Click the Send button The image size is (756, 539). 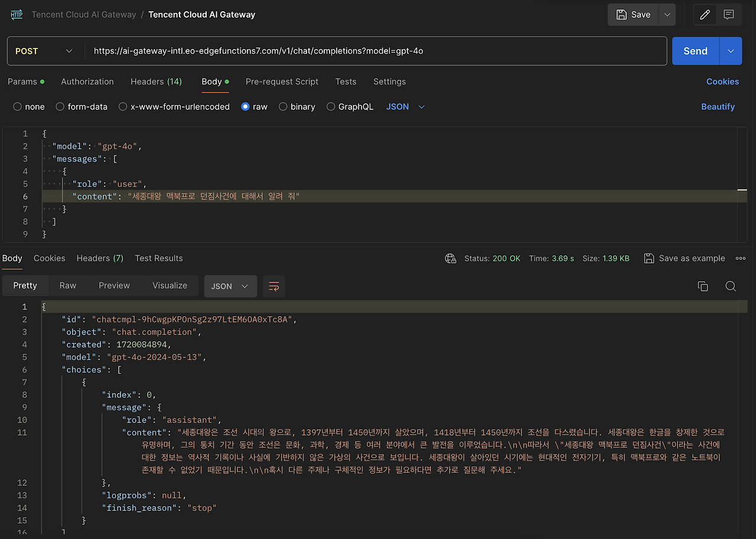(x=695, y=51)
